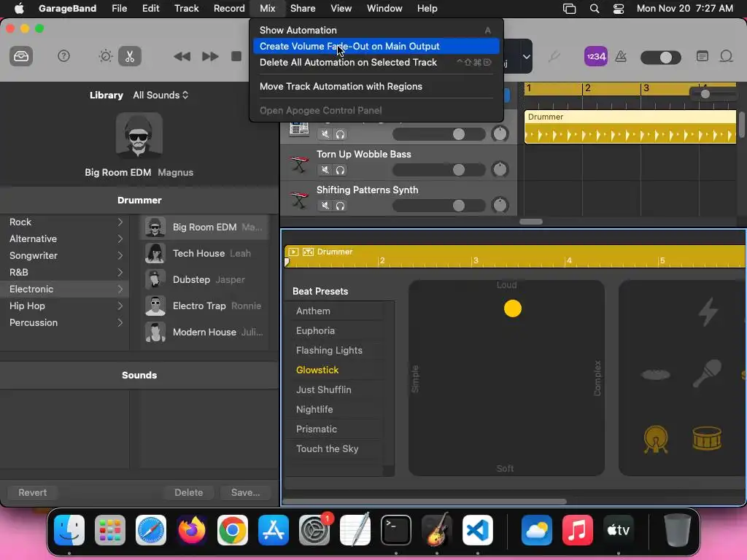Toggle the snare drum kit piece icon

pos(707,438)
